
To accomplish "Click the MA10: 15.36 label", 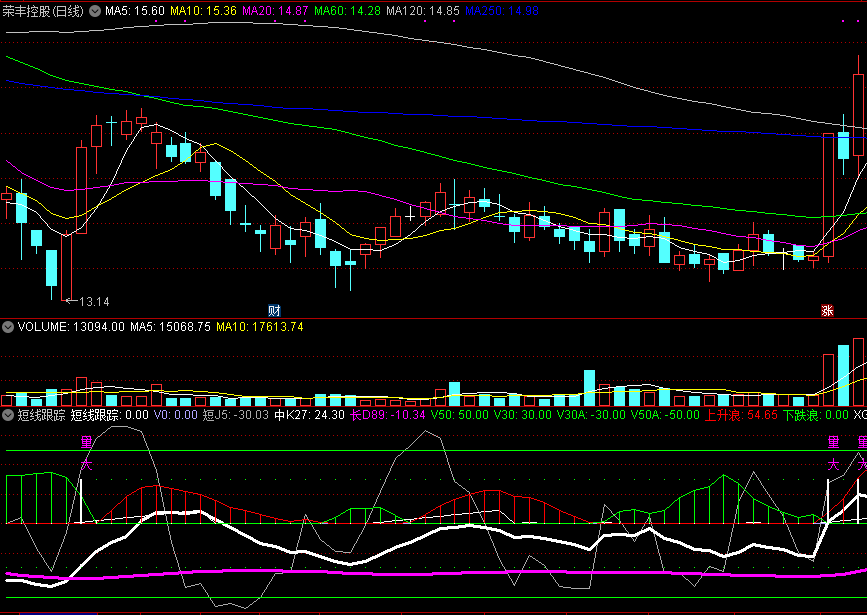I will (x=203, y=11).
